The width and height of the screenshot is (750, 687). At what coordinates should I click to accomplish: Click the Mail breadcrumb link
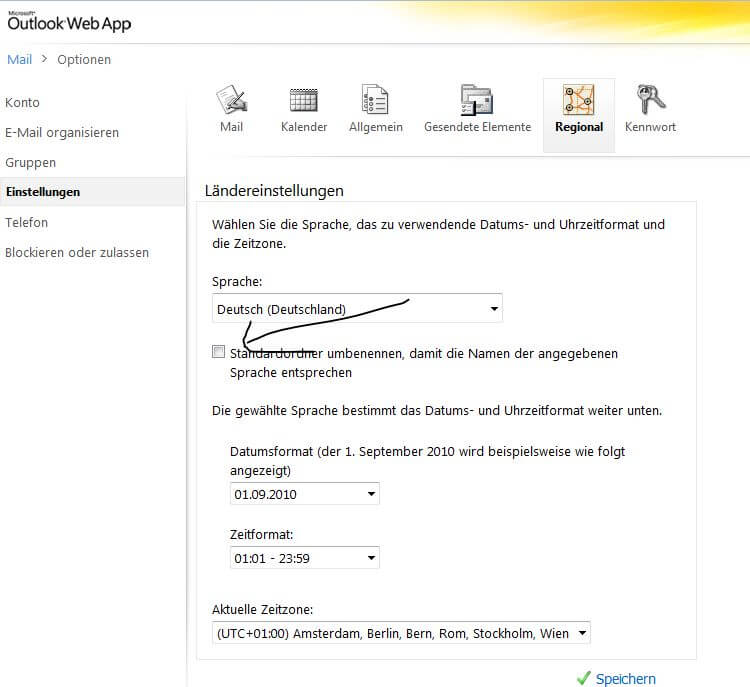coord(20,59)
